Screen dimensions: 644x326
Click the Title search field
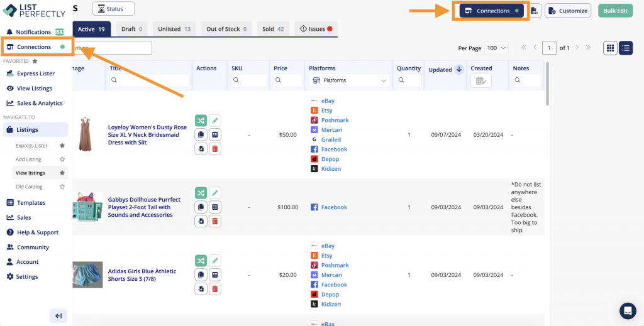[x=150, y=80]
